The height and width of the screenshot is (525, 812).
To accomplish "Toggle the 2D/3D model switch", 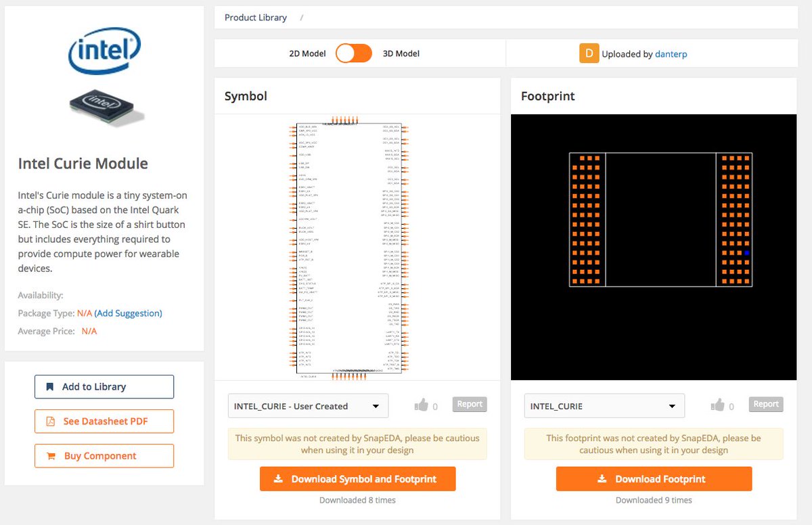I will [354, 53].
